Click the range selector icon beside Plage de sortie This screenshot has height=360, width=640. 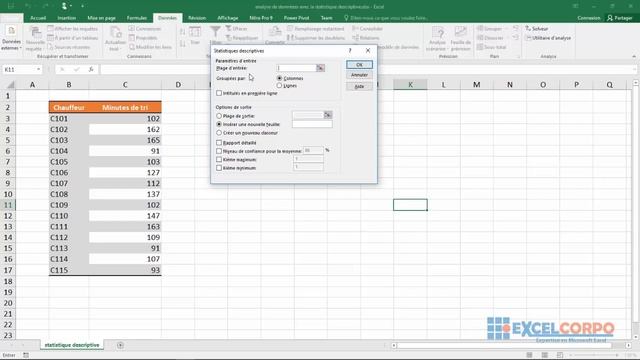point(328,115)
